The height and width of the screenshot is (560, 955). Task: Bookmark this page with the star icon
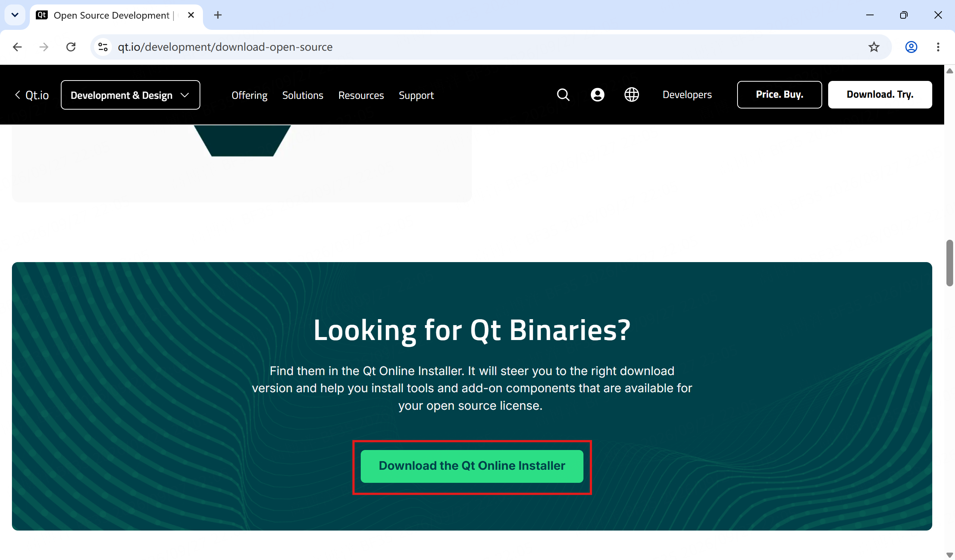[x=874, y=47]
